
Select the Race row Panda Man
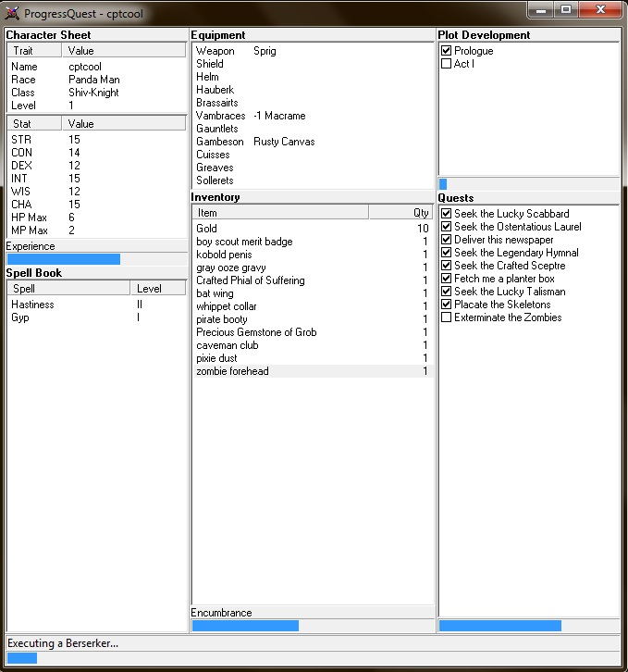coord(96,80)
